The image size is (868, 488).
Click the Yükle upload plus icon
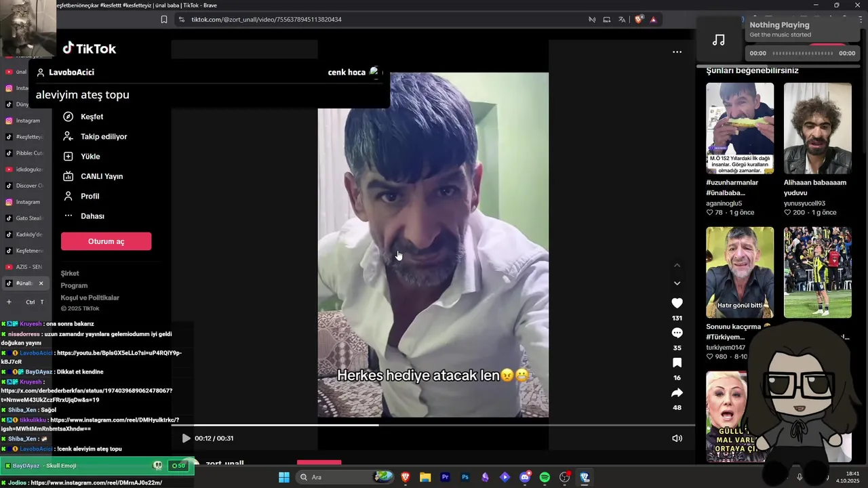click(x=68, y=157)
